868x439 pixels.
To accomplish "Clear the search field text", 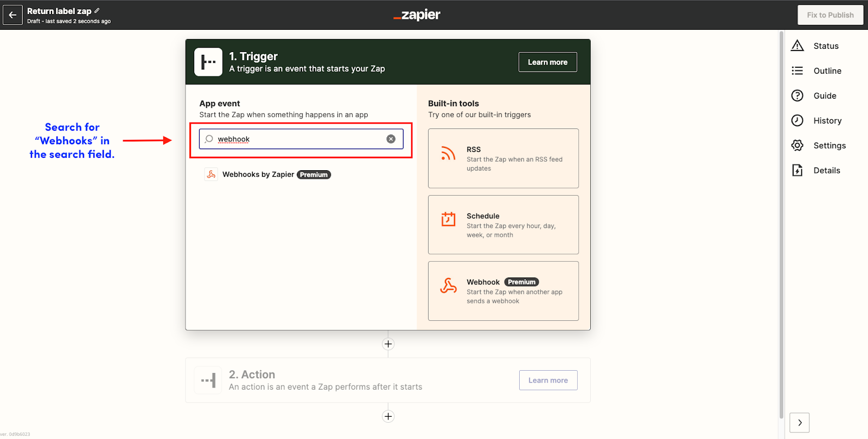I will point(391,139).
